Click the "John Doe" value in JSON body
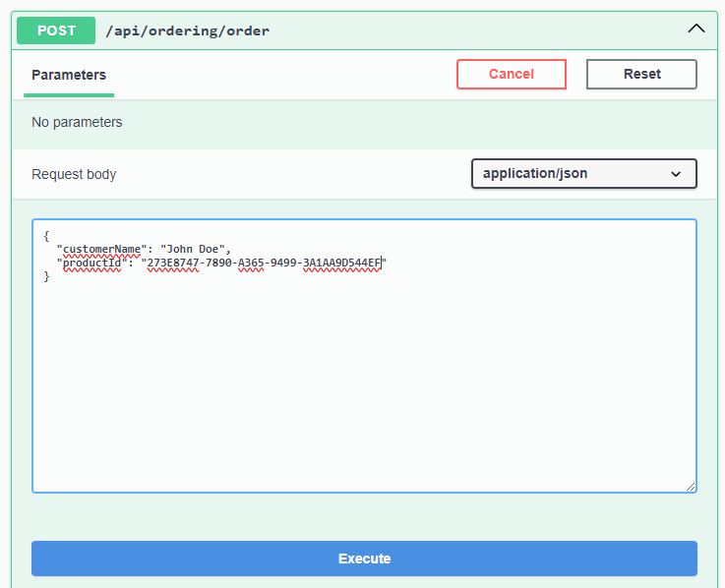The height and width of the screenshot is (588, 725). coord(195,250)
